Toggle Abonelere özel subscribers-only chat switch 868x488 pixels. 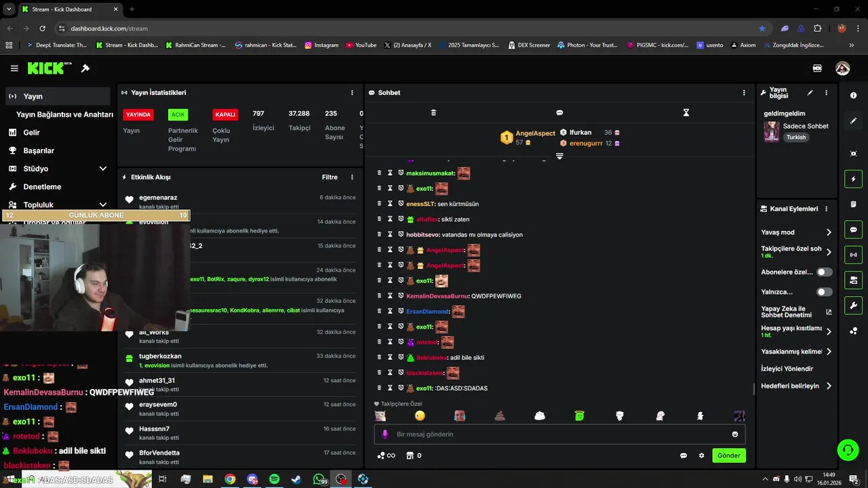pyautogui.click(x=825, y=272)
